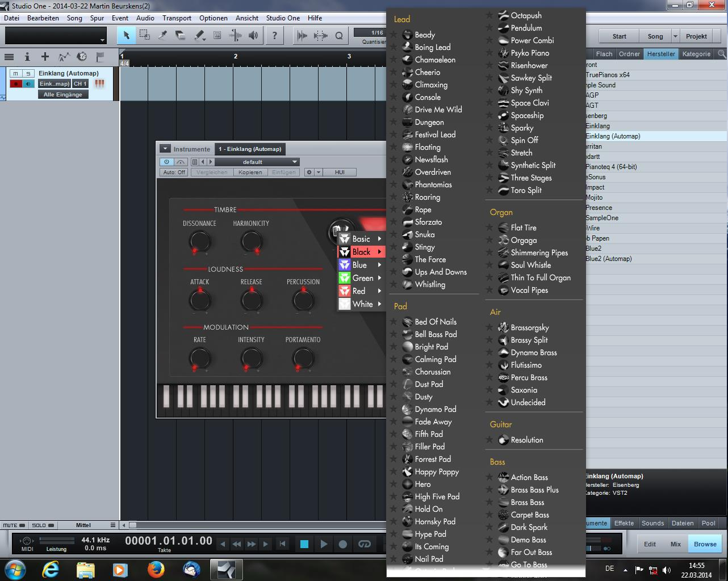This screenshot has width=728, height=581.
Task: Open the CH 1 channel dropdown
Action: [80, 84]
